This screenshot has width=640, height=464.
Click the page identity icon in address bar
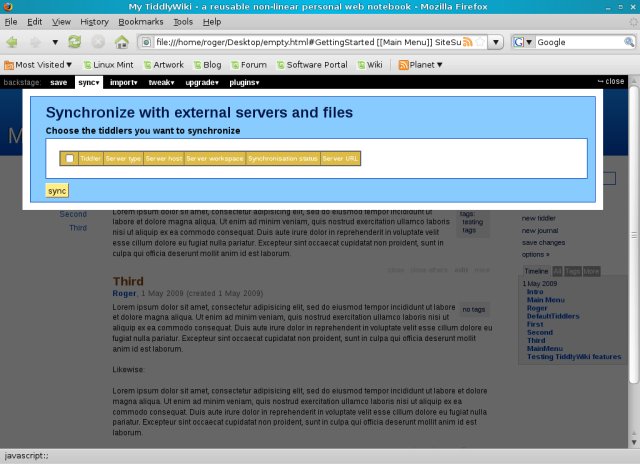click(x=147, y=42)
